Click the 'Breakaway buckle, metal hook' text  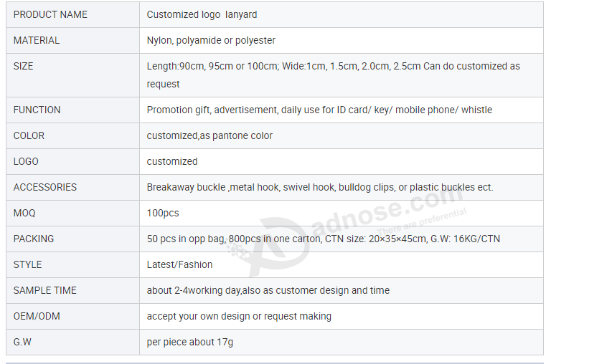(319, 187)
